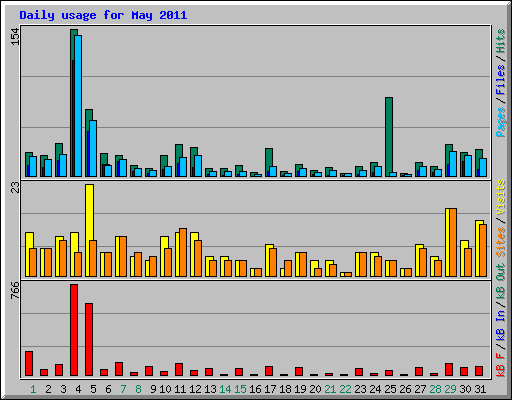Click day 31 on the x-axis

[480, 389]
